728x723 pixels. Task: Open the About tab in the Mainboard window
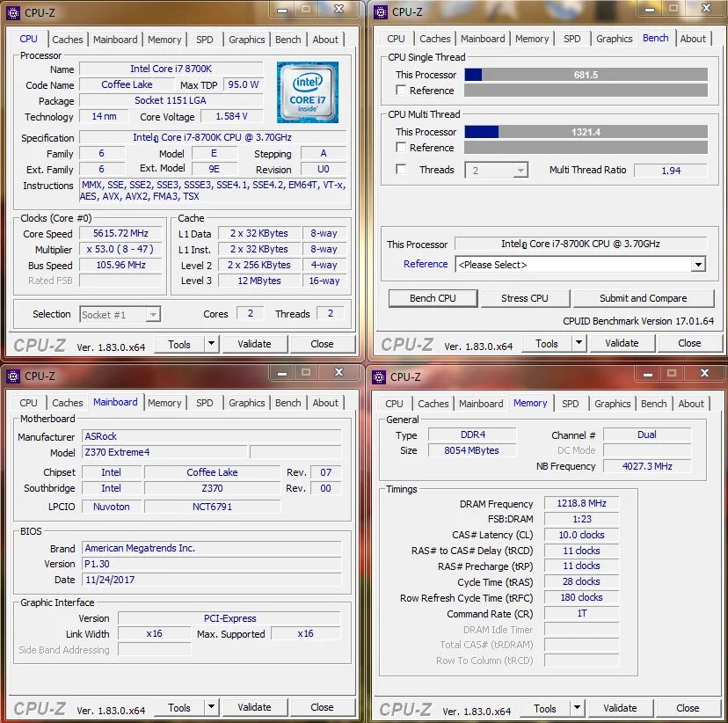point(325,403)
